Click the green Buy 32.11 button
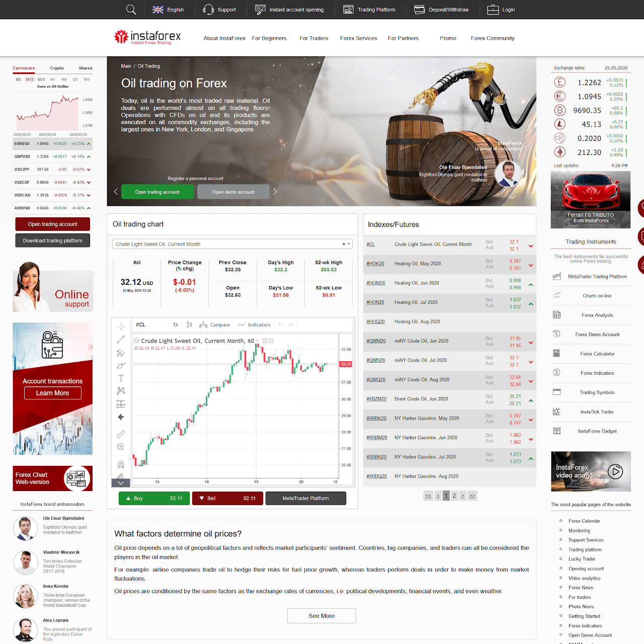Image resolution: width=644 pixels, height=644 pixels. pos(154,498)
